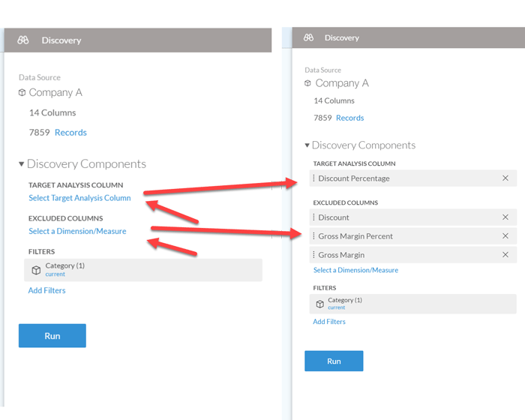Collapse Discovery Components in the right panel
This screenshot has width=525, height=420.
(307, 145)
